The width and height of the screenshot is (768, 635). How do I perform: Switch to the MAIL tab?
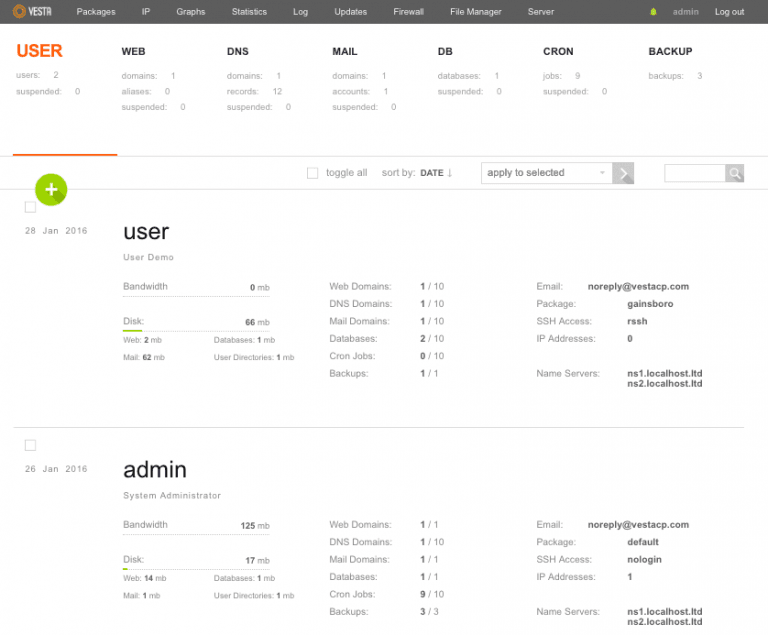coord(345,51)
